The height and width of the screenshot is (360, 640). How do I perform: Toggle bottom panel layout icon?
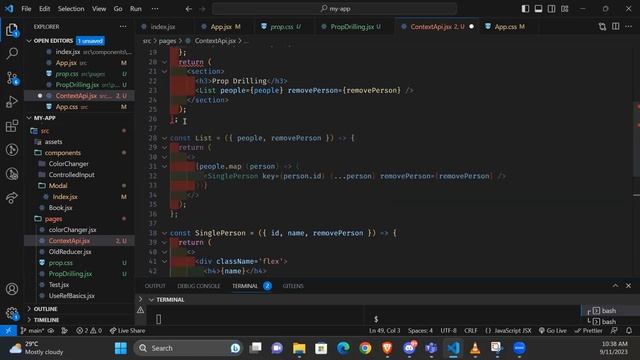pos(538,9)
